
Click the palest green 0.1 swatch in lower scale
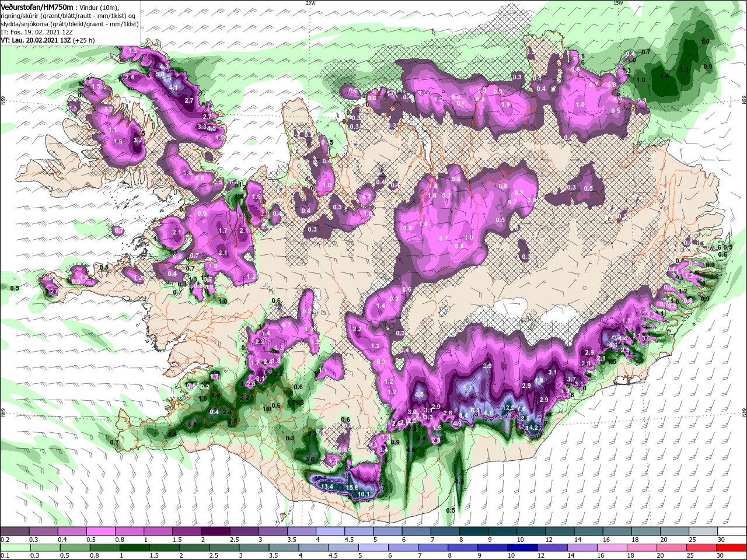(15, 548)
